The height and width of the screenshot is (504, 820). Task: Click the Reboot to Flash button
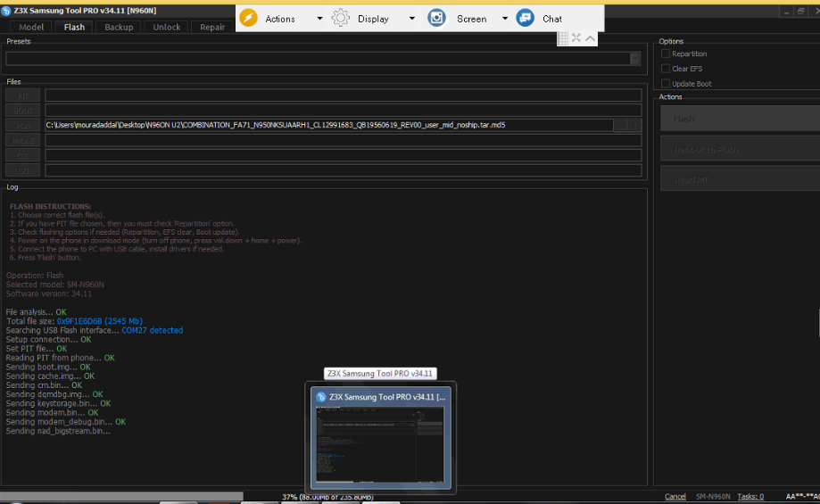[x=740, y=150]
